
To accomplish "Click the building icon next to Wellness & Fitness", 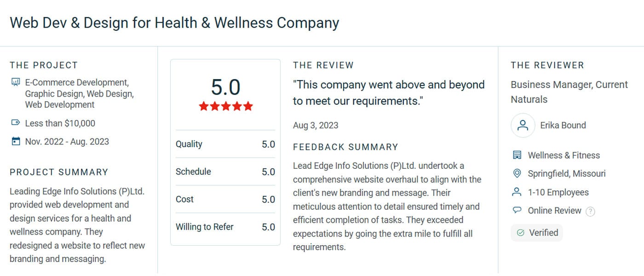I will (x=517, y=155).
